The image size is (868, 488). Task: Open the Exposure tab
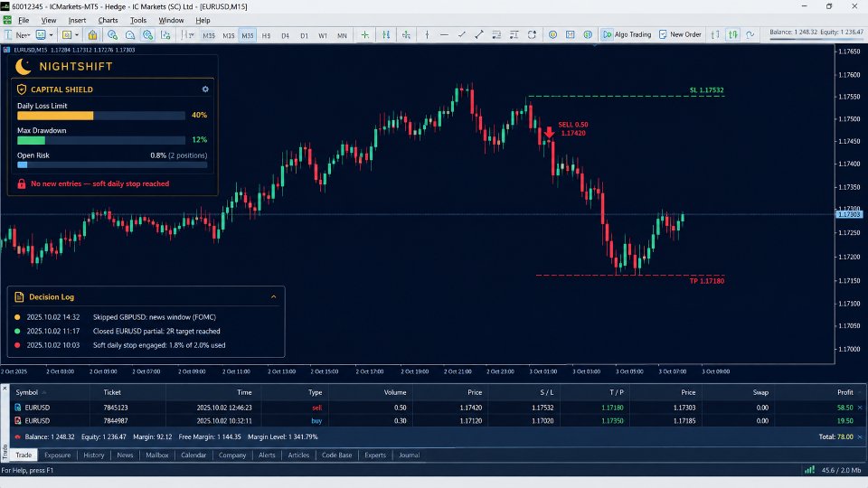[58, 455]
